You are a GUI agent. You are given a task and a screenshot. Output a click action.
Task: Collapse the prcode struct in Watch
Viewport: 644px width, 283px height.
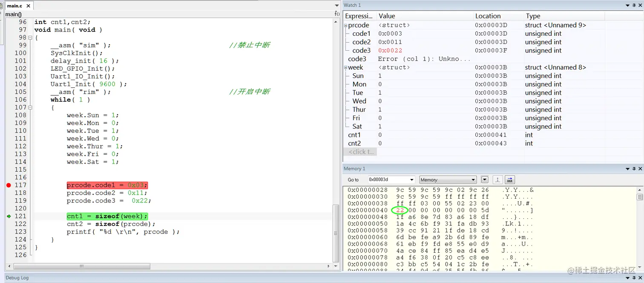(x=346, y=26)
